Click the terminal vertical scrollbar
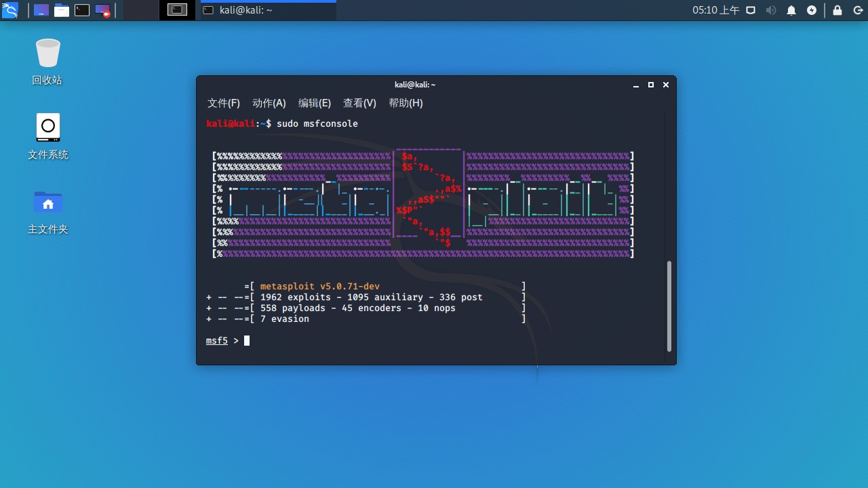Screen dimensions: 868x488 pos(669,306)
